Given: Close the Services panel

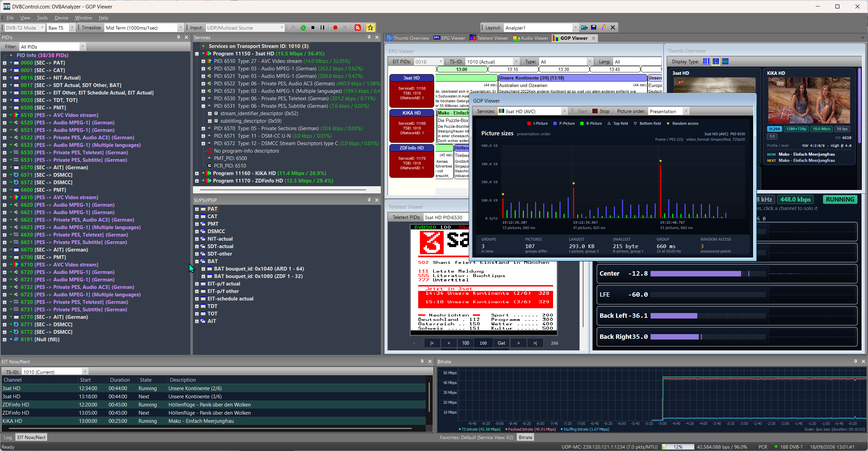Looking at the screenshot, I should pyautogui.click(x=377, y=37).
